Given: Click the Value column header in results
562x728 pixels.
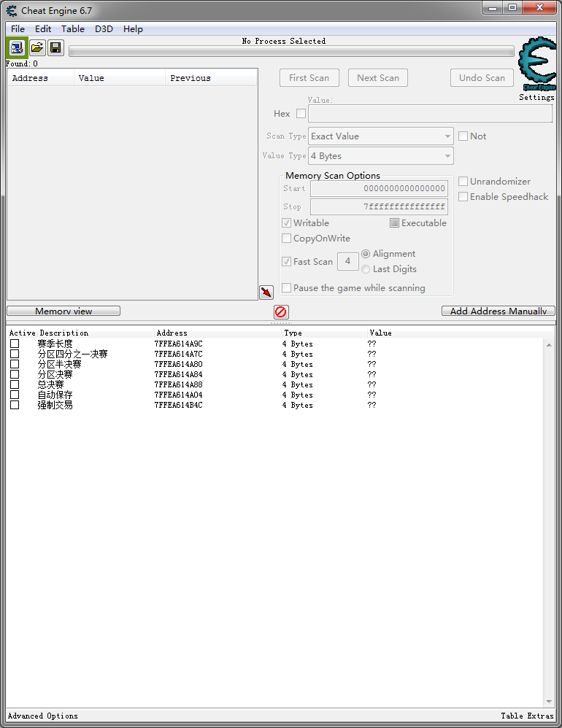Looking at the screenshot, I should [x=120, y=78].
